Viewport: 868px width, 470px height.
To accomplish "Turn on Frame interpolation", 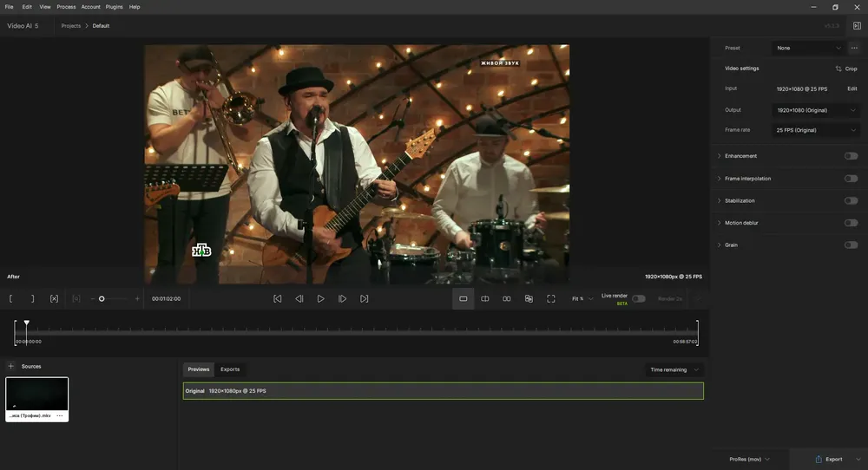I will (851, 179).
